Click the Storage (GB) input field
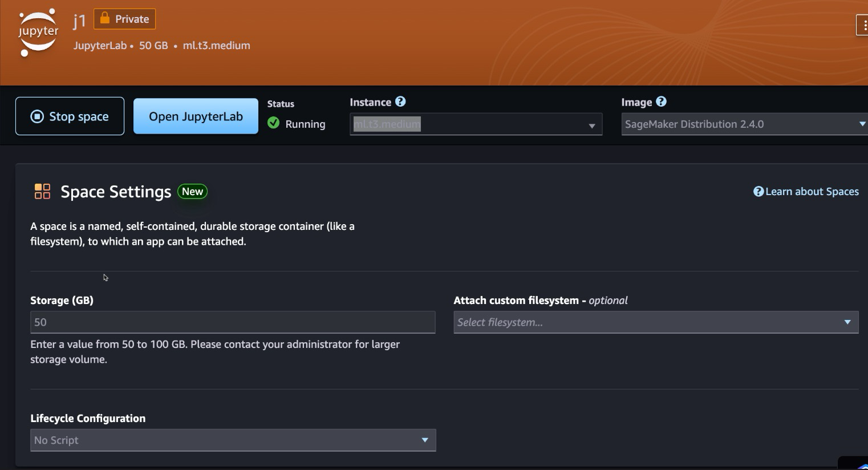Image resolution: width=868 pixels, height=470 pixels. [232, 322]
